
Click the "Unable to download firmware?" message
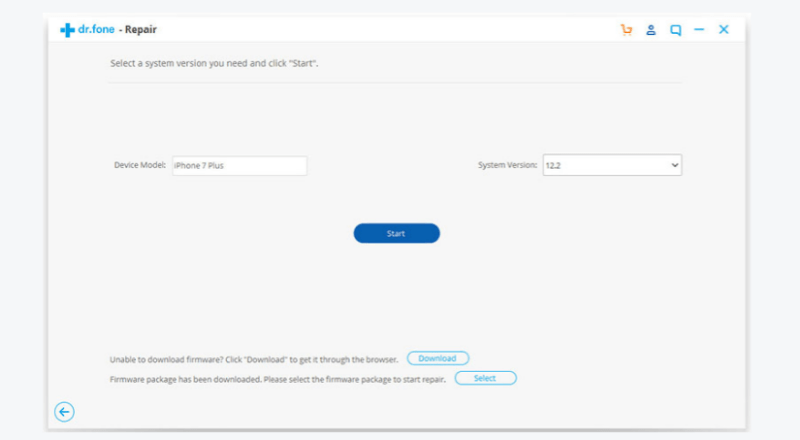click(x=254, y=359)
